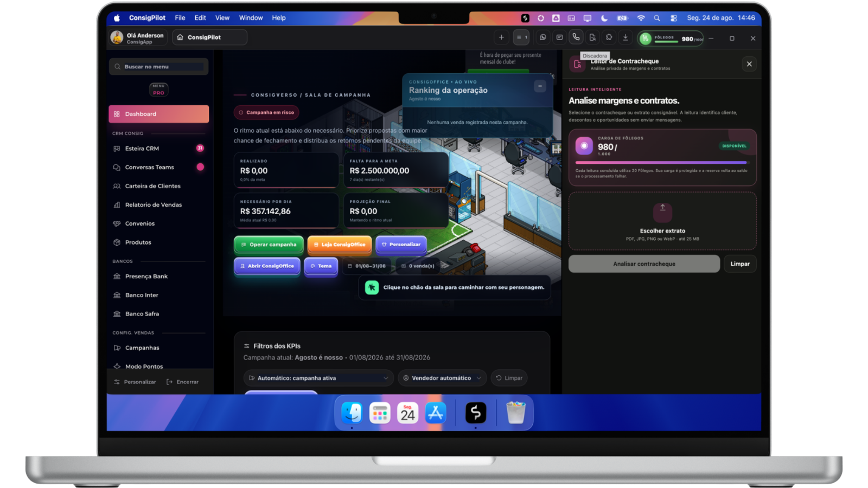Click the Fôlegos meter bar in toolbar

[x=666, y=41]
